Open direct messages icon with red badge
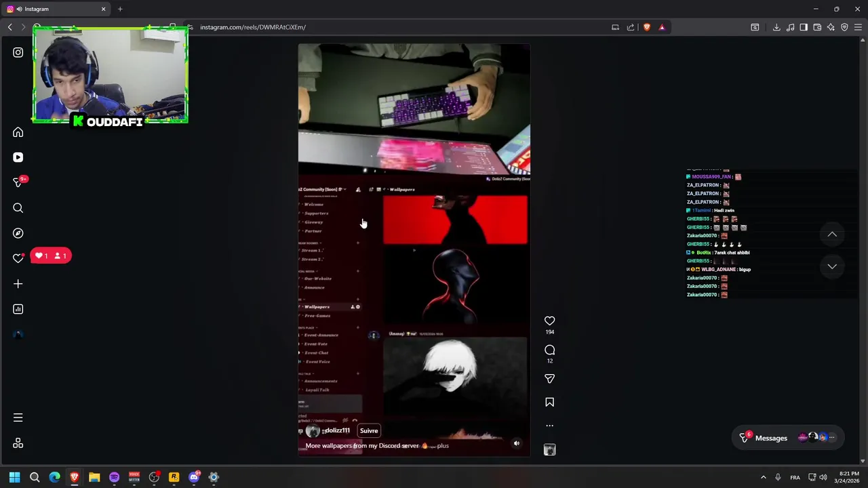 [18, 182]
